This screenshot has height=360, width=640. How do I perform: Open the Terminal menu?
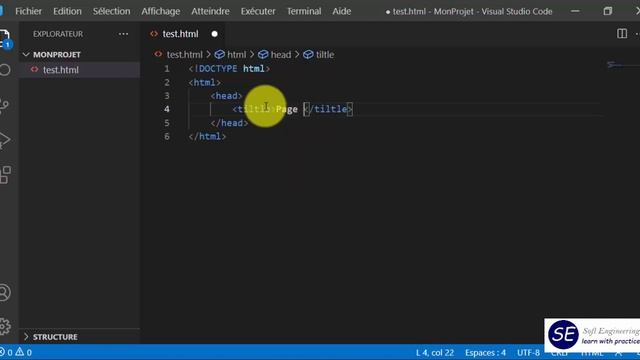point(304,11)
